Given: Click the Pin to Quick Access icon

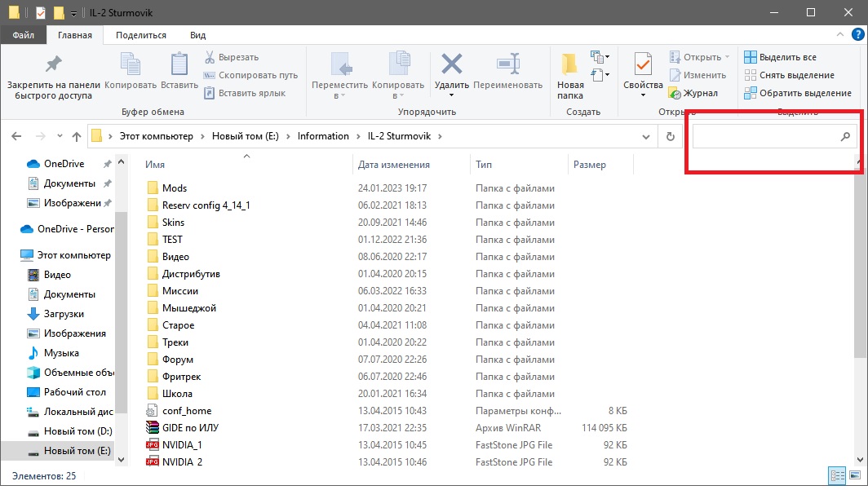Looking at the screenshot, I should (53, 64).
